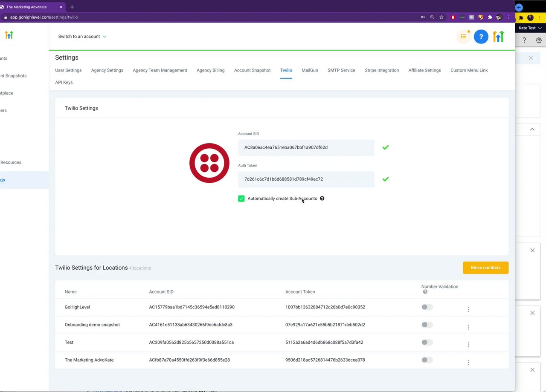546x392 pixels.
Task: Open Resources in the left sidebar
Action: click(11, 162)
